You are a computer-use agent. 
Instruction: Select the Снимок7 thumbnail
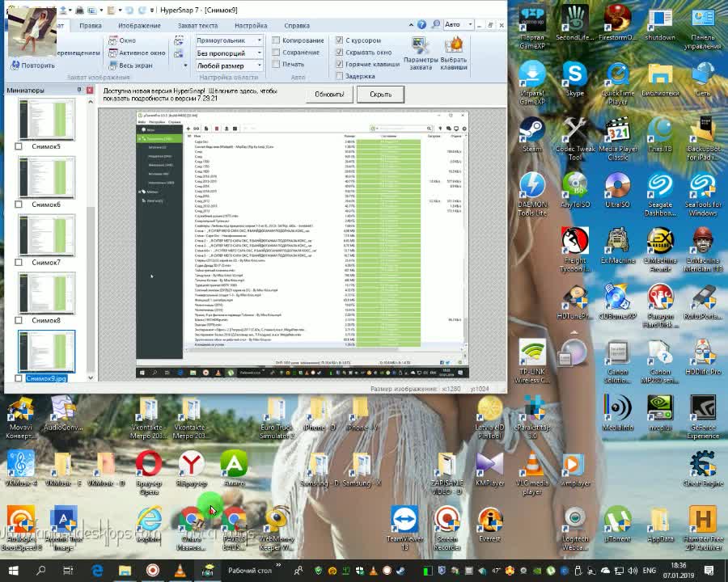46,235
